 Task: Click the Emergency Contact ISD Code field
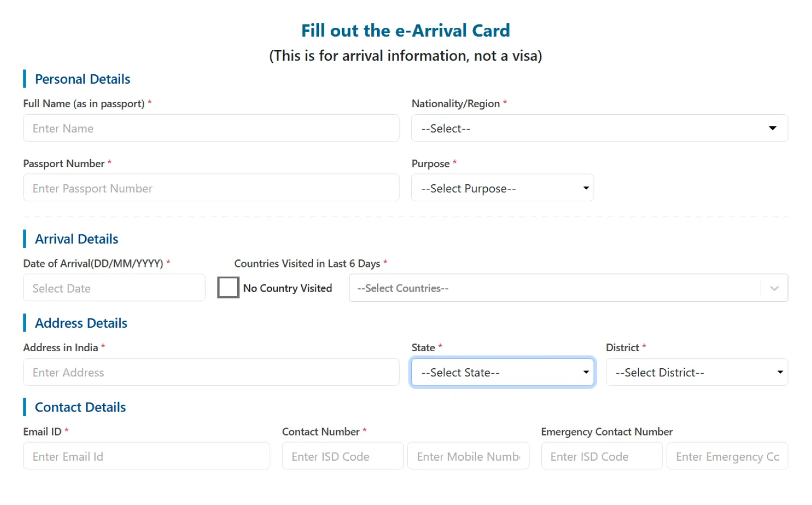click(x=601, y=456)
